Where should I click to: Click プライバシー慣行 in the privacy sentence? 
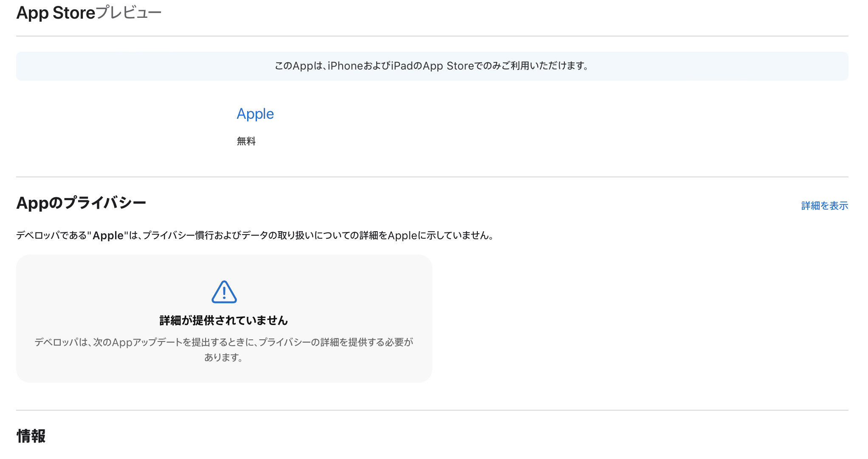(x=178, y=235)
